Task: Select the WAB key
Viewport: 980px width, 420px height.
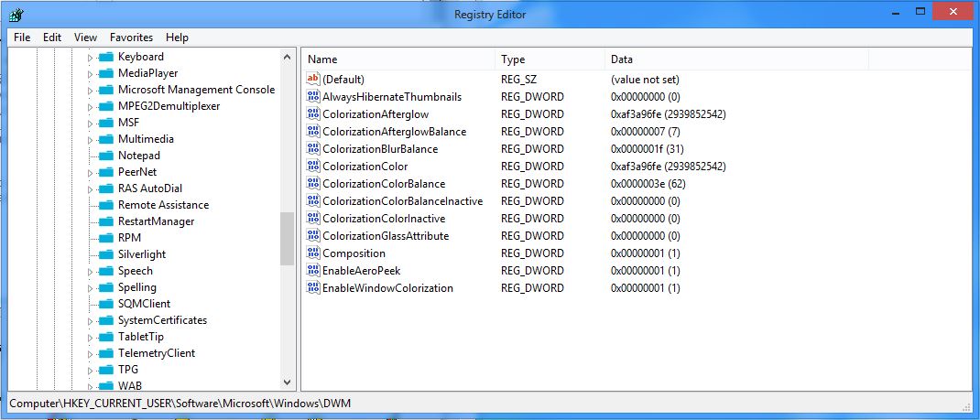Action: click(130, 385)
